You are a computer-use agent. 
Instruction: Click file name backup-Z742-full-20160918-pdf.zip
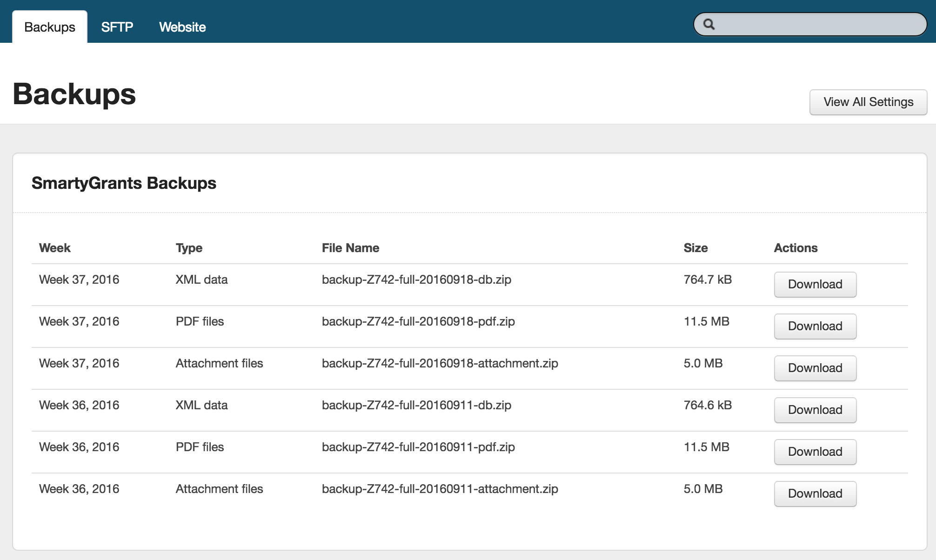point(418,321)
